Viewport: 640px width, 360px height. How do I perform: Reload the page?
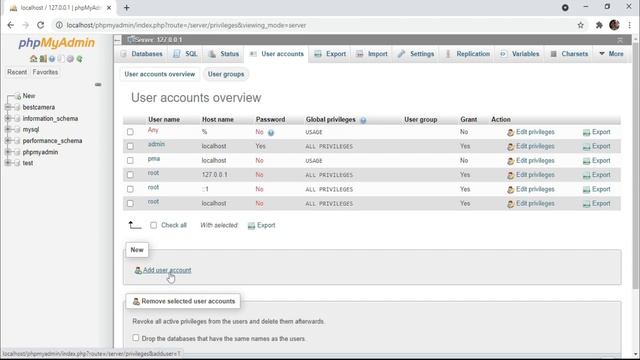[x=40, y=25]
